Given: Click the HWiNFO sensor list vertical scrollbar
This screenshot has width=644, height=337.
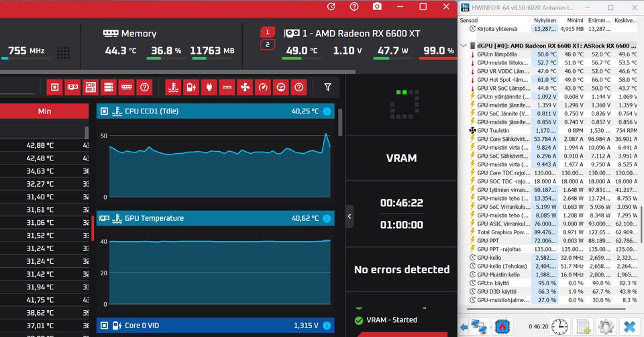Looking at the screenshot, I should (x=641, y=224).
